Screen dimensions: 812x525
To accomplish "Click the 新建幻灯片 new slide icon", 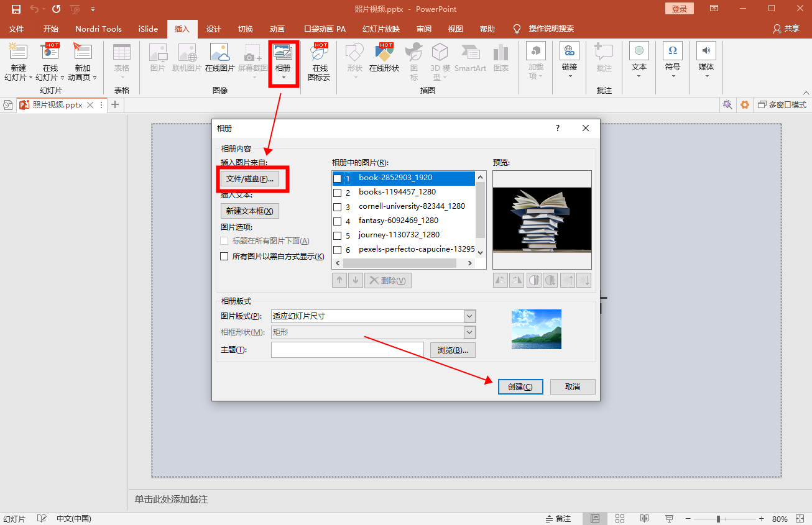I will pyautogui.click(x=19, y=52).
